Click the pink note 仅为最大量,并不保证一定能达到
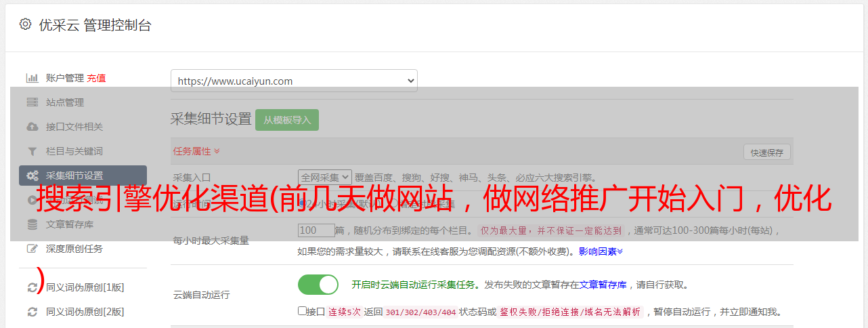The height and width of the screenshot is (328, 868). click(x=551, y=230)
